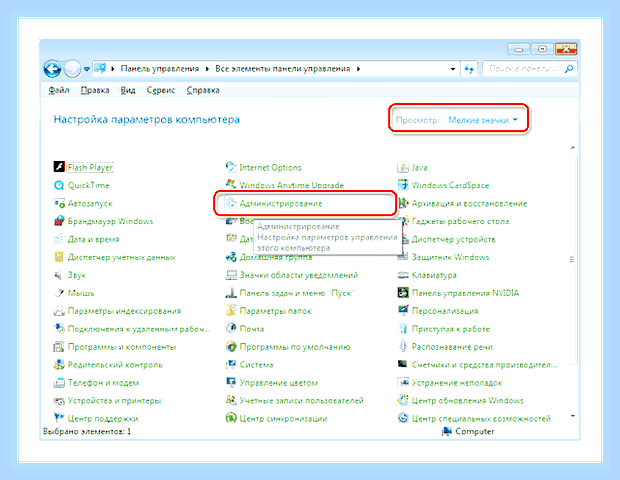Click the scrollbar up arrow
620x480 pixels.
[x=573, y=147]
